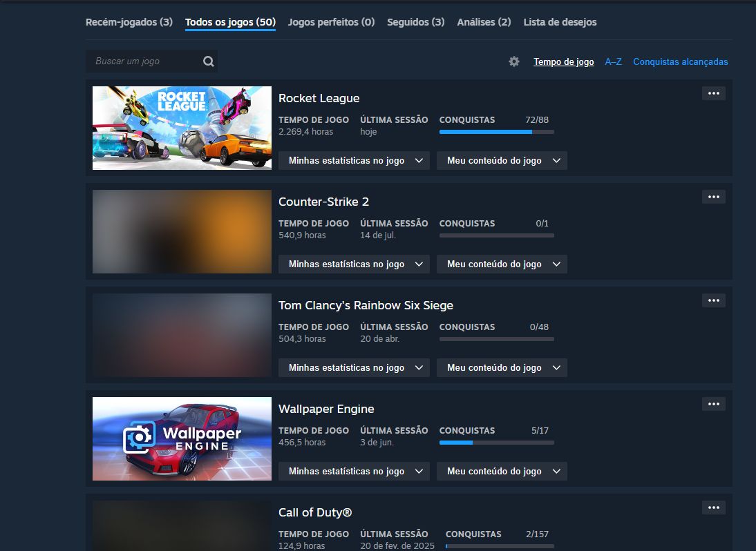Viewport: 756px width, 551px height.
Task: Click Rocket League '72/88' achievements count
Action: point(537,120)
